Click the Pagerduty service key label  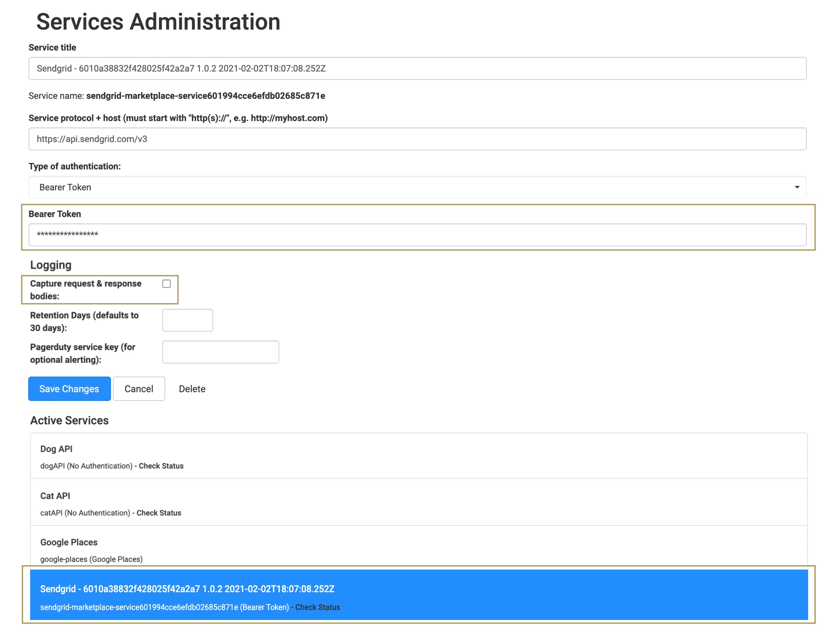83,353
